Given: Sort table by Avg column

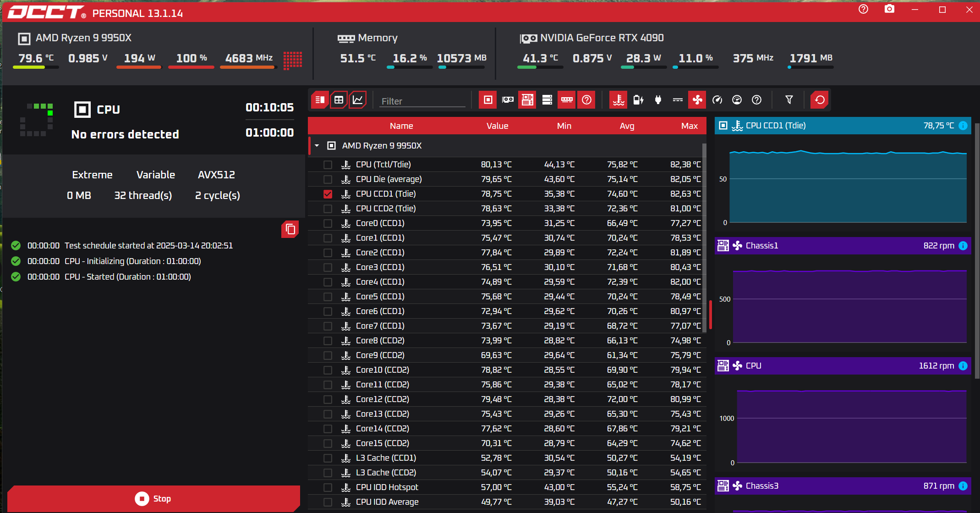Looking at the screenshot, I should click(627, 126).
